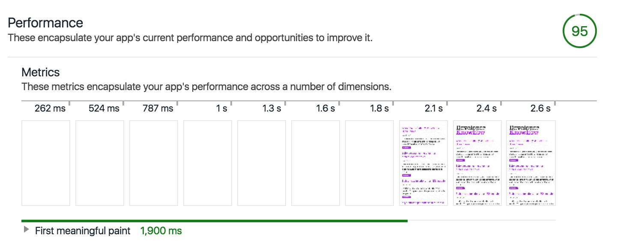Select the empty frame under 1 s
Viewport: 644px width, 242px height.
pyautogui.click(x=208, y=163)
